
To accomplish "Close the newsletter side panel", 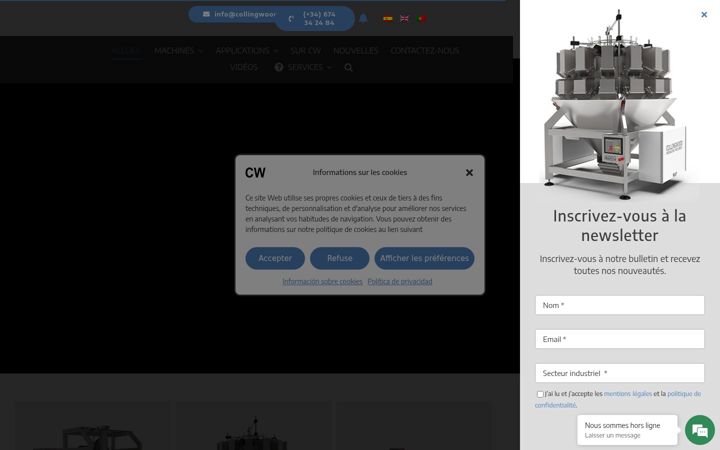I will [x=704, y=15].
